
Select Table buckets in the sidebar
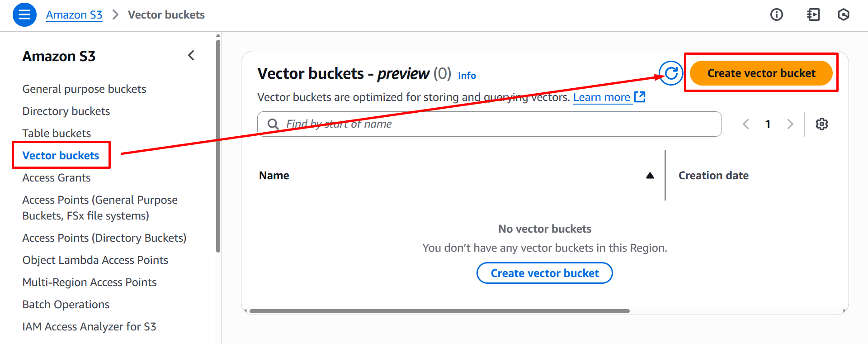57,134
